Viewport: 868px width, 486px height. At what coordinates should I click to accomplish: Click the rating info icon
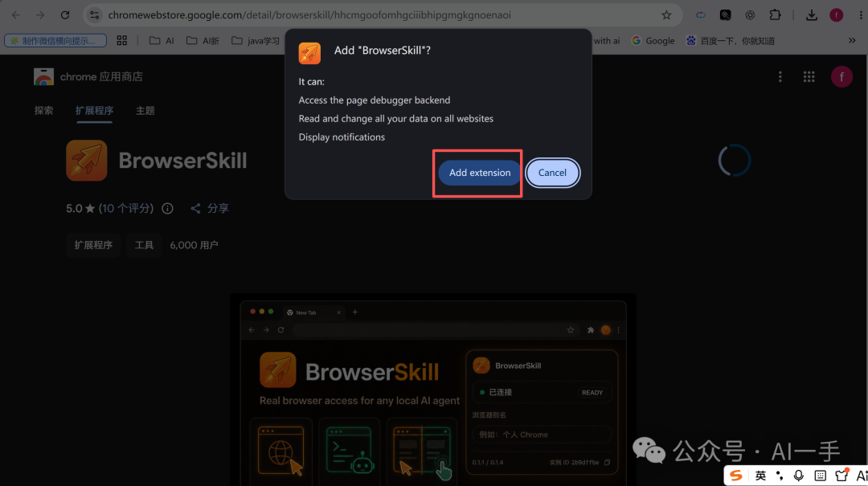[x=167, y=208]
